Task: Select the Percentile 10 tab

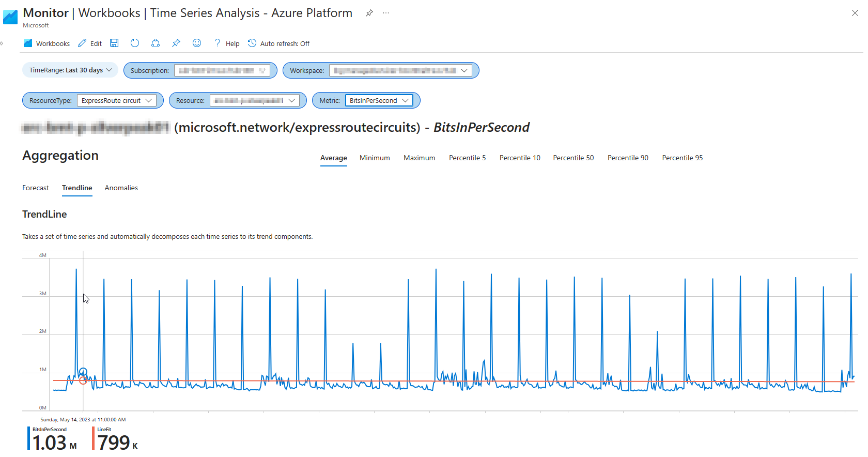Action: pos(520,158)
